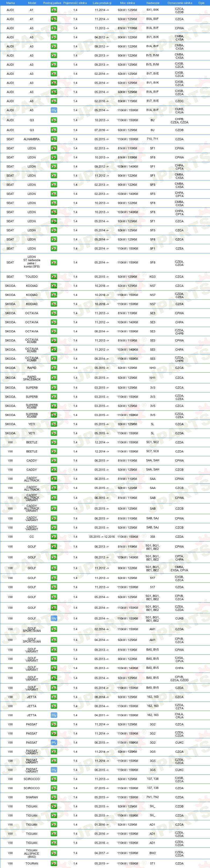This screenshot has height=868, width=210.
Task: Click the 'CZCC' engine code cell
Action: coord(179,101)
